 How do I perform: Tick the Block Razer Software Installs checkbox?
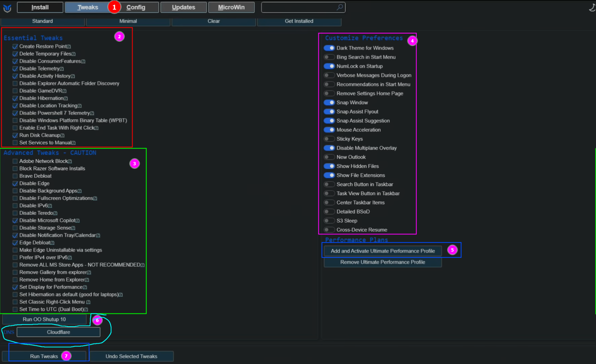15,169
